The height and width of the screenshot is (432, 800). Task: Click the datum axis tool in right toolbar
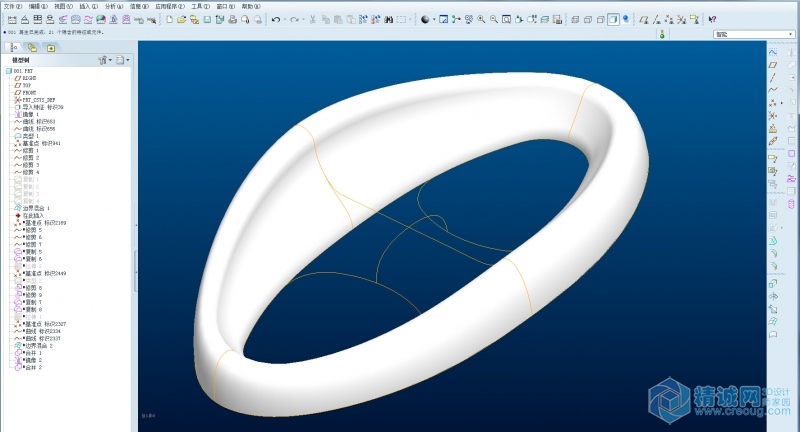pos(773,78)
